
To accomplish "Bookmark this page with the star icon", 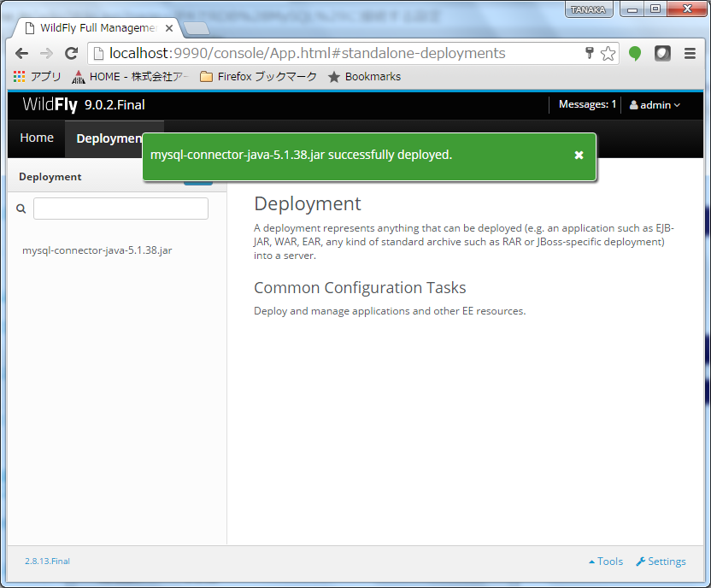I will (x=608, y=53).
